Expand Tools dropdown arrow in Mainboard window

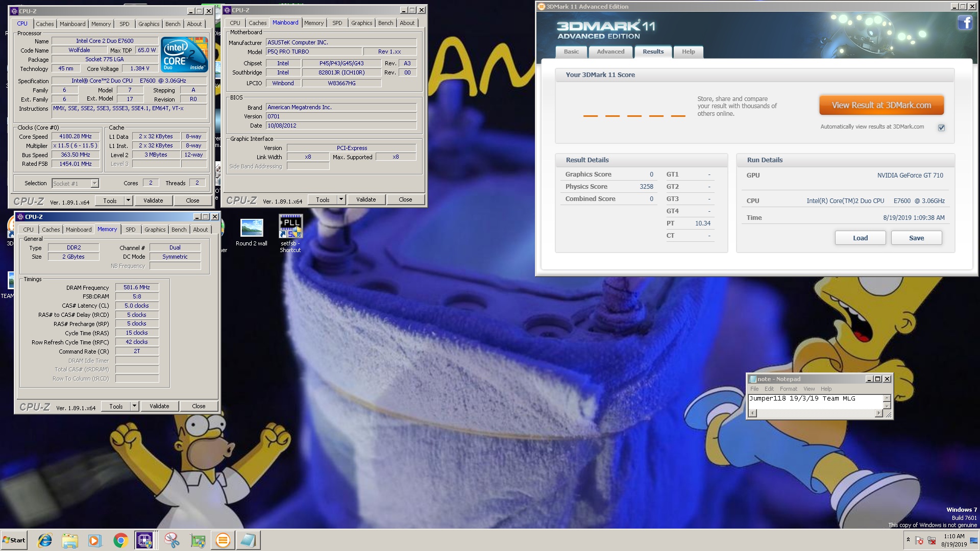[x=341, y=199]
